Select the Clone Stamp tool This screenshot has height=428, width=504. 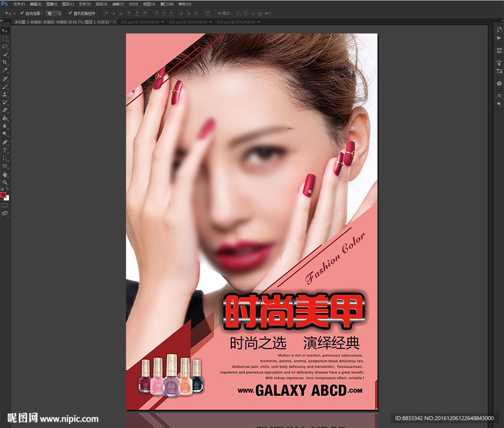[x=5, y=94]
